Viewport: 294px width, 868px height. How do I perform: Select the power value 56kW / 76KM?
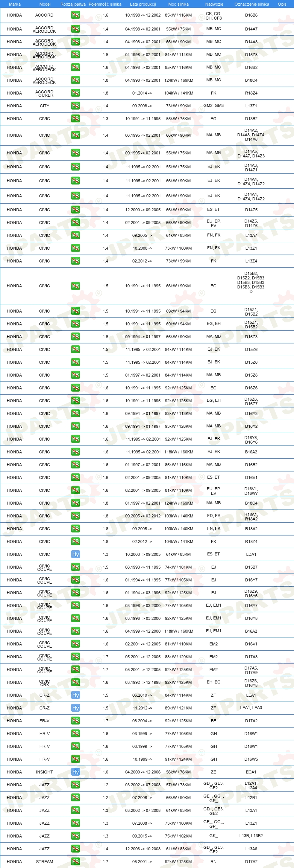tap(178, 772)
